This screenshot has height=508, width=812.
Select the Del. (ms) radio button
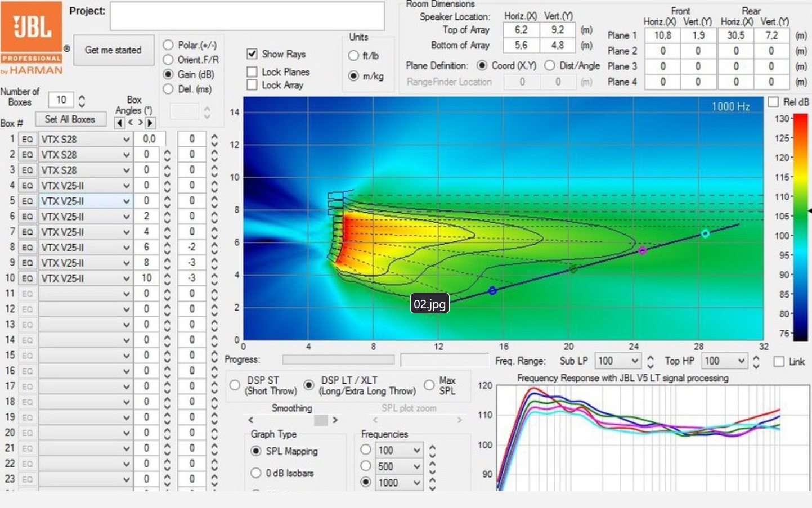tap(168, 89)
